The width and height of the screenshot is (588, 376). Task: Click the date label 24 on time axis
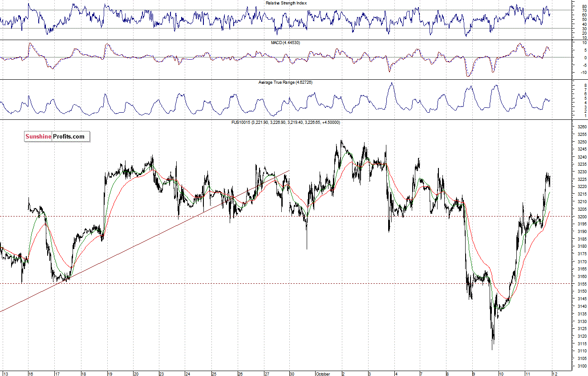[x=188, y=374]
